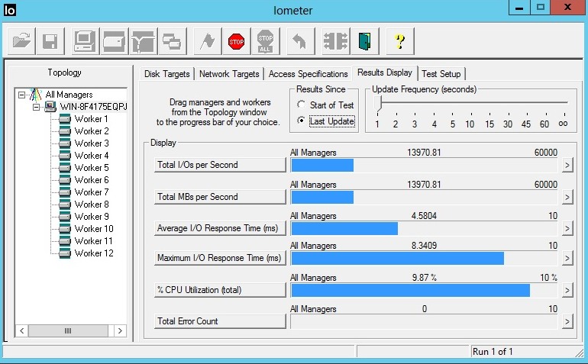Viewport: 588px width, 364px height.
Task: Open arrow menu for Total Error Count
Action: coord(567,321)
